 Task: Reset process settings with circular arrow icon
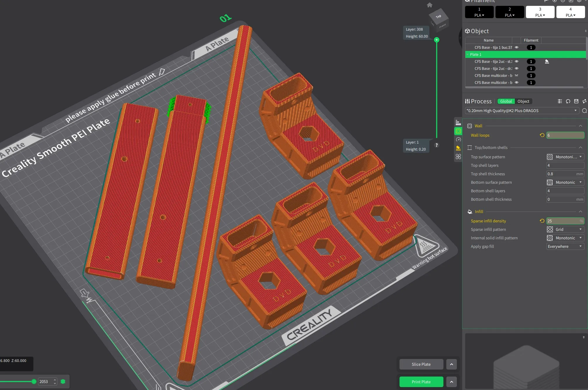tap(568, 101)
